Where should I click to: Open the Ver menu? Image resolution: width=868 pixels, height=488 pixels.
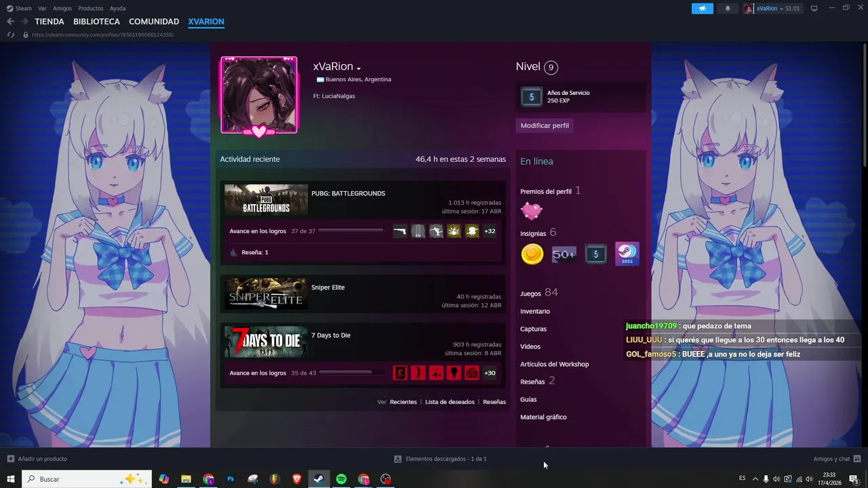tap(42, 8)
